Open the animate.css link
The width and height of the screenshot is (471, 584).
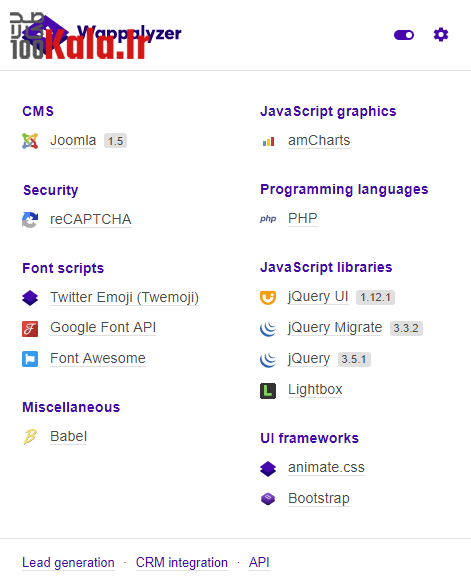326,467
